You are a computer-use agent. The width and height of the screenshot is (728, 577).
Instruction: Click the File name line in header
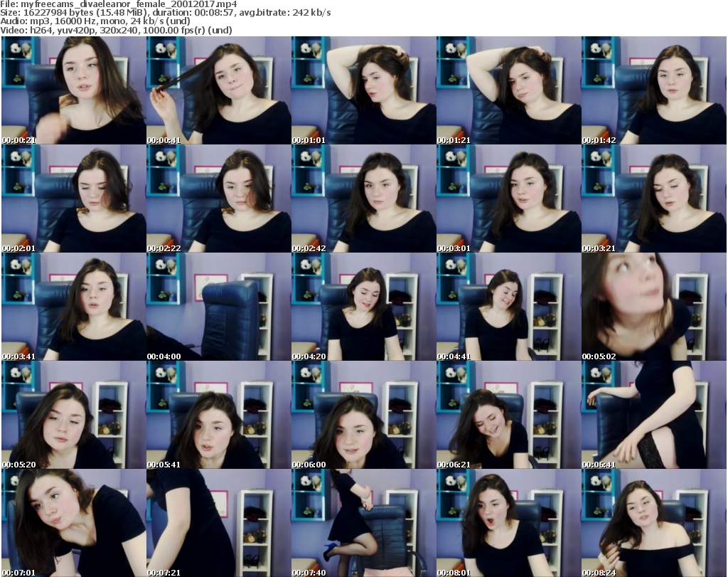(x=119, y=4)
